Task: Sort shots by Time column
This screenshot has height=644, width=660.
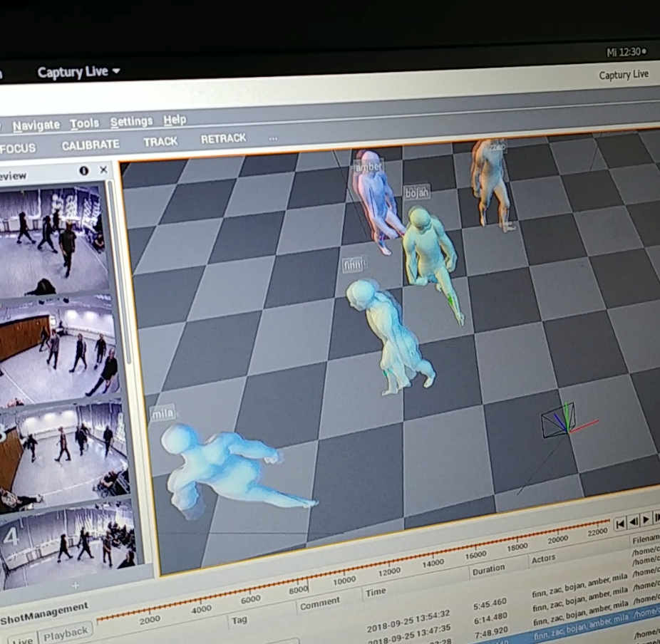Action: [376, 592]
